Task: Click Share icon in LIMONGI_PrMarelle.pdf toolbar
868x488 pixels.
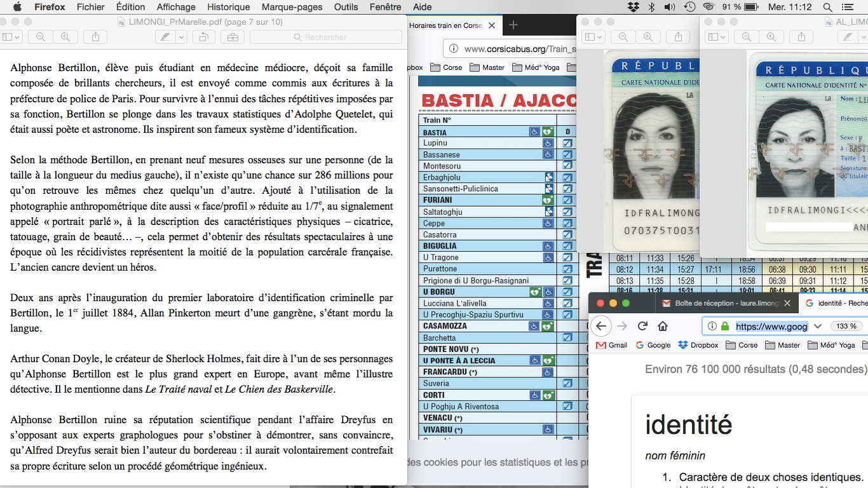Action: point(95,37)
